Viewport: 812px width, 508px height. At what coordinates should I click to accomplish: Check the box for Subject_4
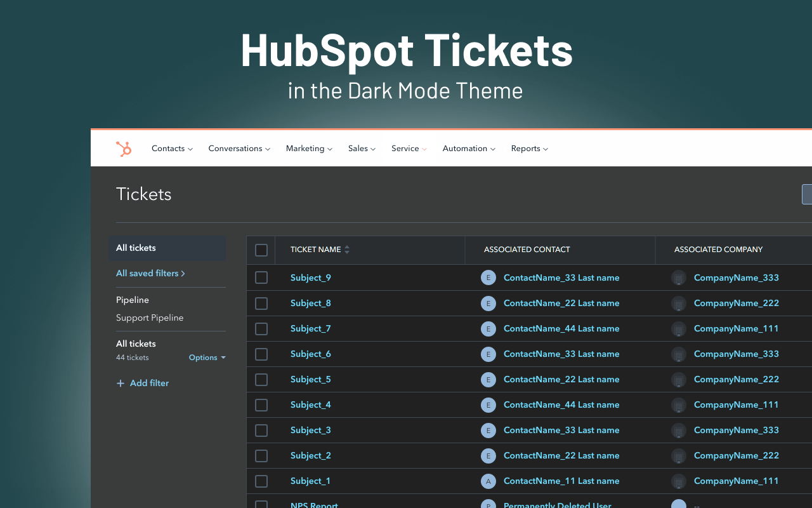click(x=261, y=404)
